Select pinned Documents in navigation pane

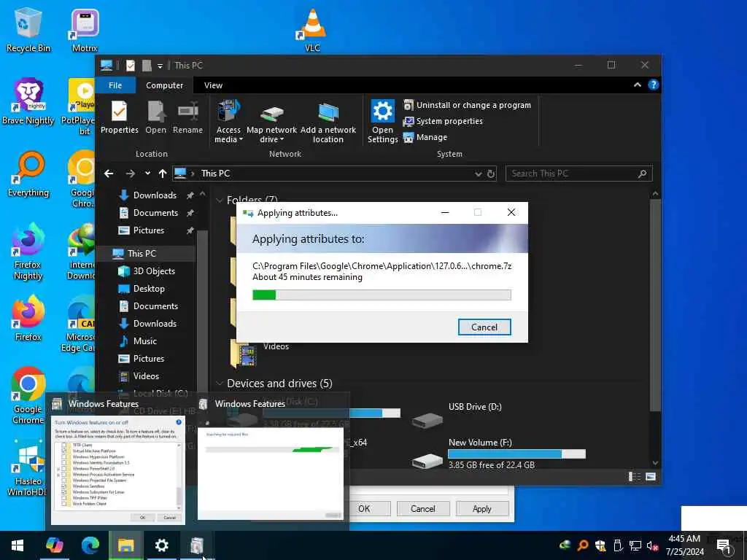155,213
